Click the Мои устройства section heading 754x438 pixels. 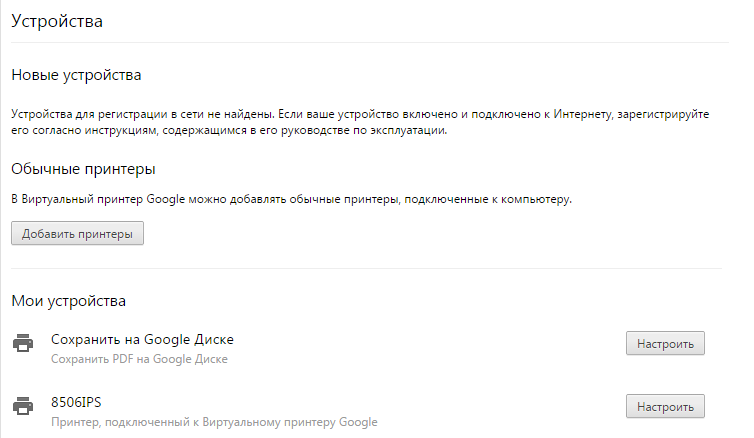click(69, 300)
